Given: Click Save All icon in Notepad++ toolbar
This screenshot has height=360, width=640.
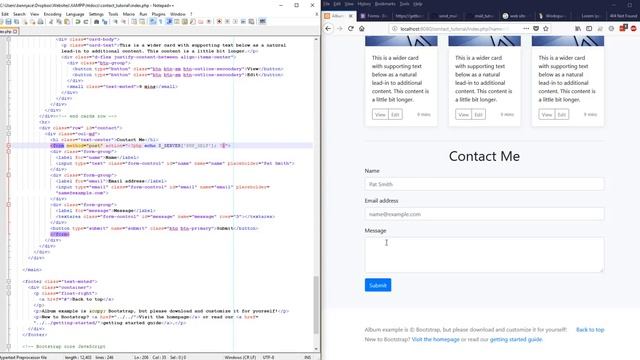Looking at the screenshot, I should tap(16, 21).
